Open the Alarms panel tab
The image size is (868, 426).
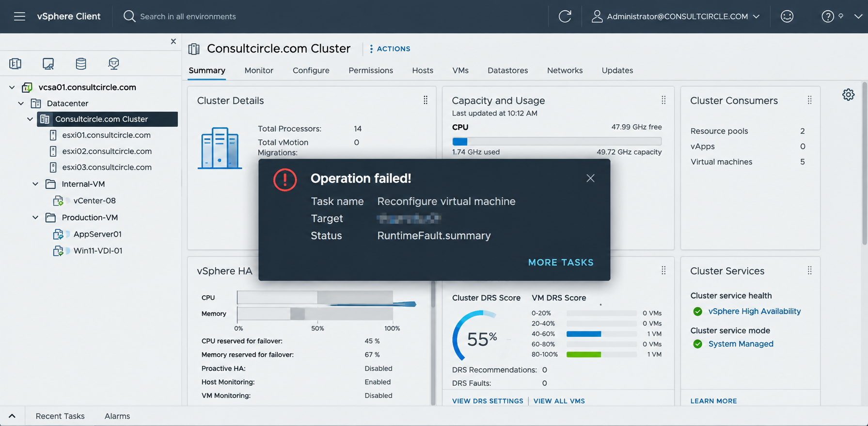[117, 416]
